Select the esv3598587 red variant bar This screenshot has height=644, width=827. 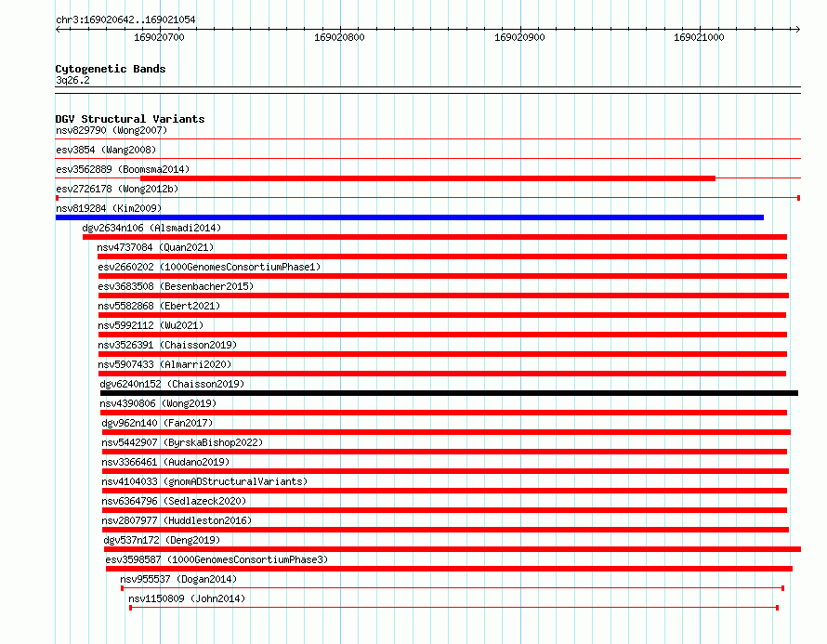449,569
